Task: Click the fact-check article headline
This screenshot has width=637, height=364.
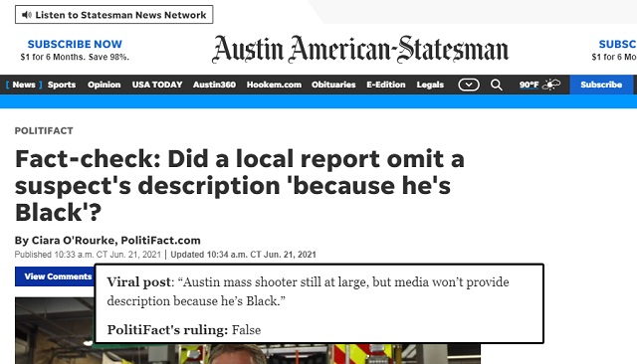Action: [240, 185]
